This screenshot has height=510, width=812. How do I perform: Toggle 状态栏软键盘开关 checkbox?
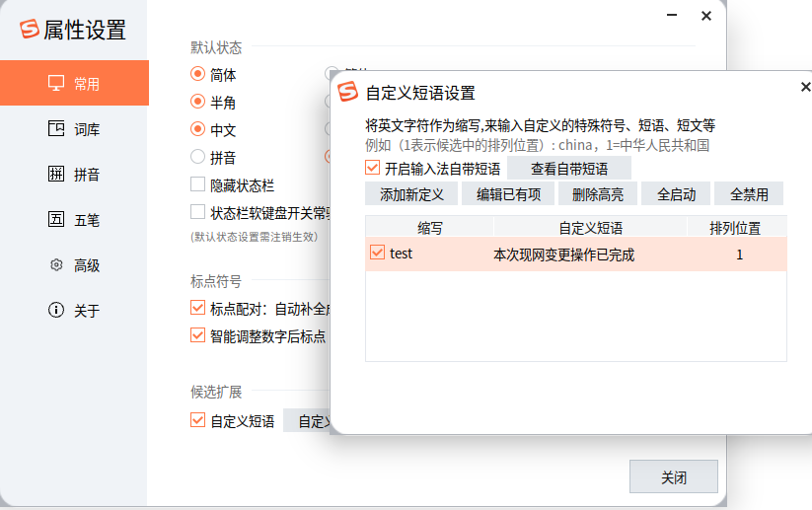(198, 212)
